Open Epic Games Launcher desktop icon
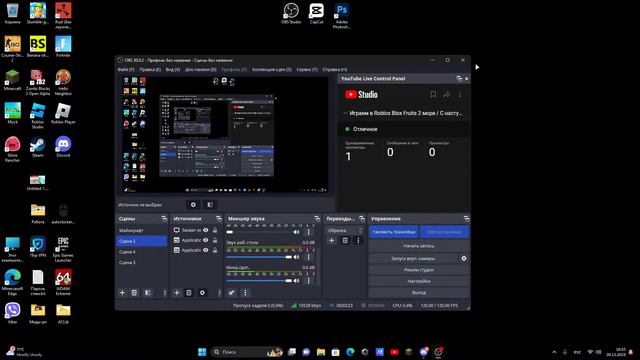Viewport: 640px width, 360px height. point(63,249)
